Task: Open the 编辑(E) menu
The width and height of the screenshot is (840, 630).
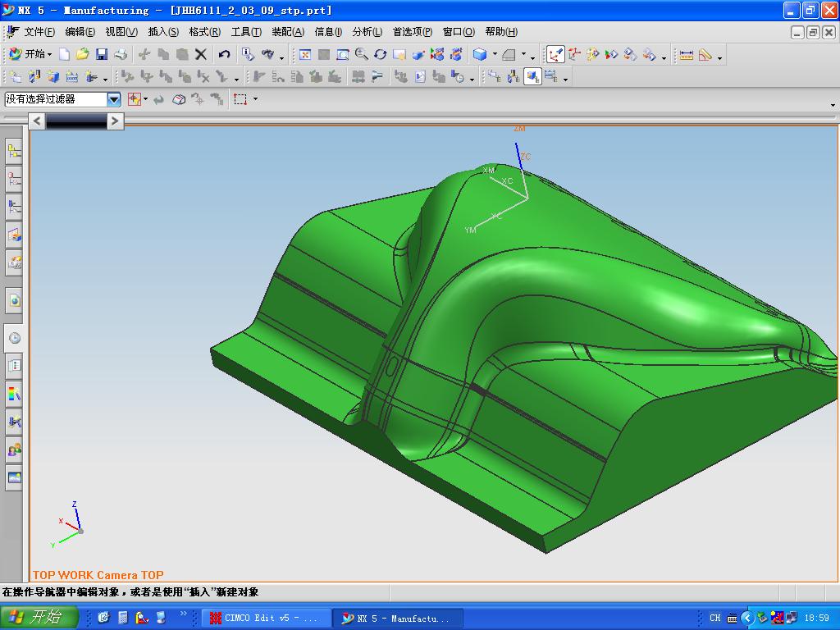Action: pyautogui.click(x=80, y=32)
